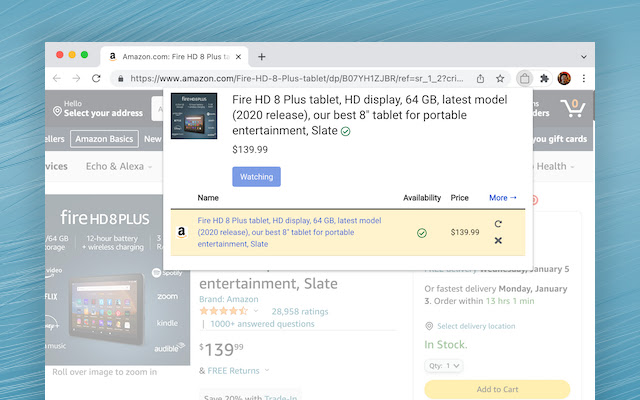Screen dimensions: 640x400
Task: Close the Amazon Fire HD 8 tab
Action: pos(238,57)
